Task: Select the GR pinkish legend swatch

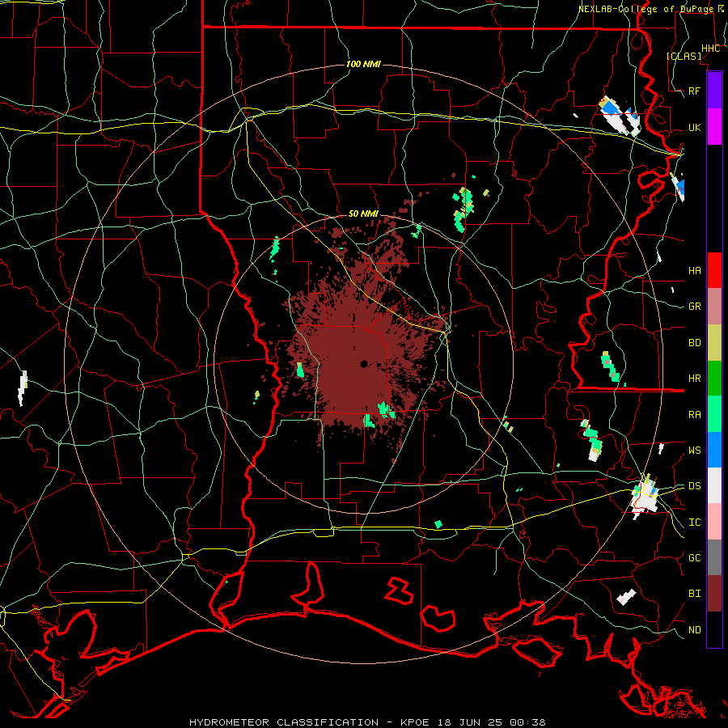Action: (714, 307)
